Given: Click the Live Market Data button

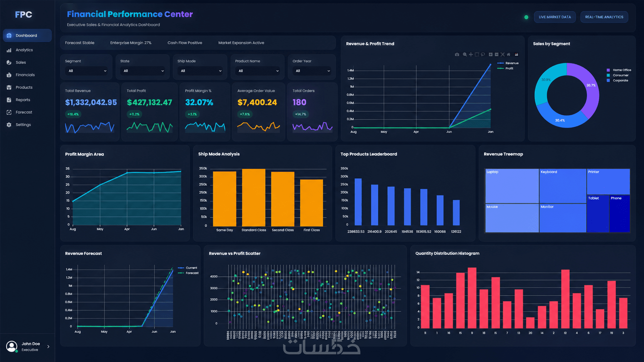Looking at the screenshot, I should click(555, 17).
